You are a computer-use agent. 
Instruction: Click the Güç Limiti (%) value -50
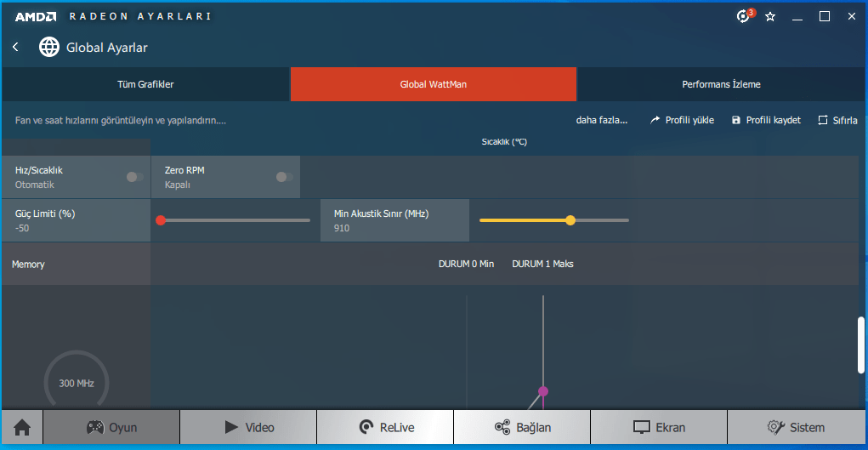pyautogui.click(x=22, y=228)
